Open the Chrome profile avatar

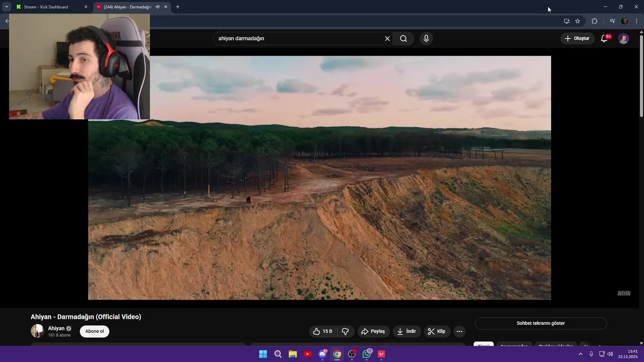click(624, 21)
